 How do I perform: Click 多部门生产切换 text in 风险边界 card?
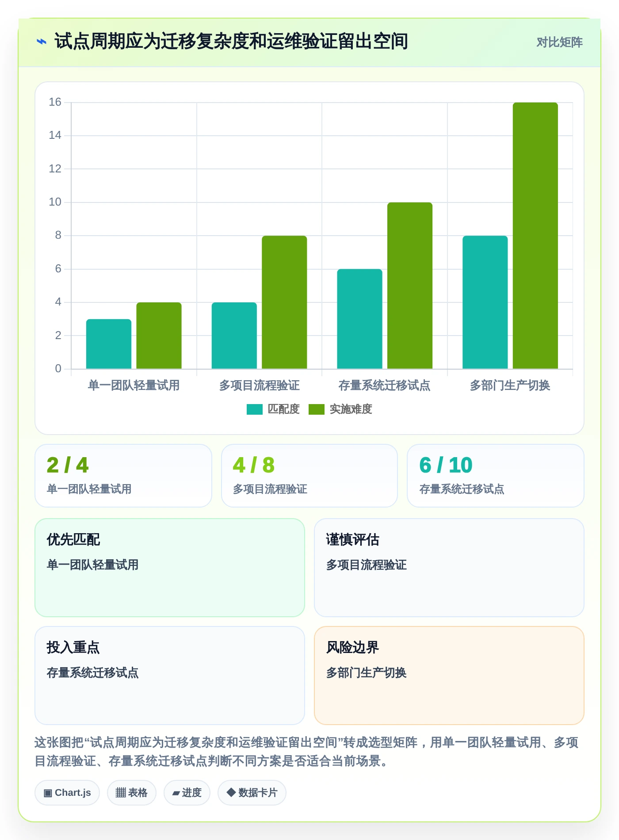tap(366, 673)
